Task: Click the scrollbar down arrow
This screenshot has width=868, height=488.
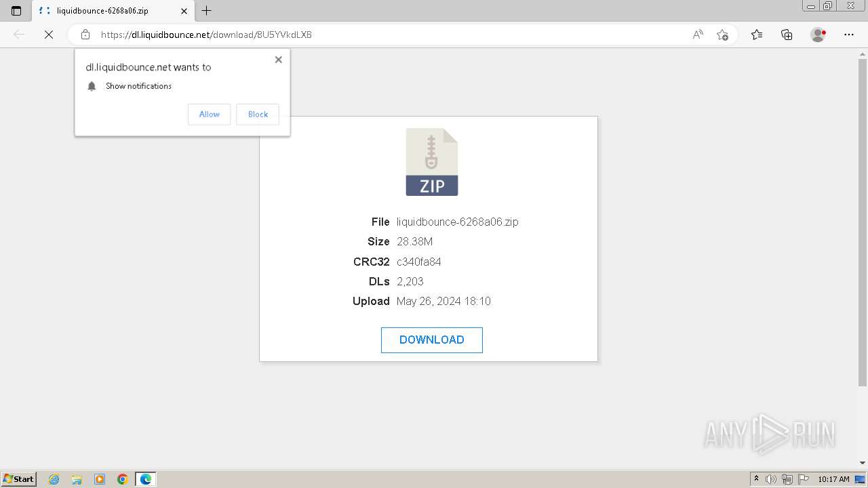Action: (x=863, y=464)
